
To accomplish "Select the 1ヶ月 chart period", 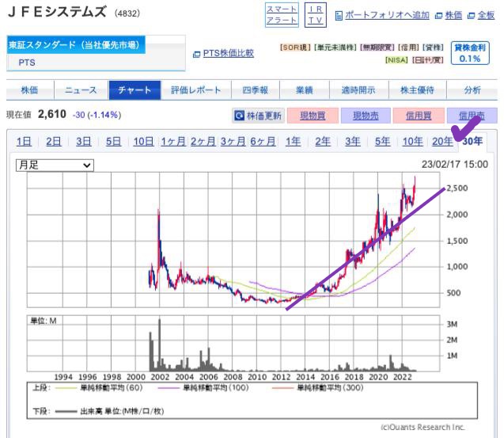I will pyautogui.click(x=173, y=141).
